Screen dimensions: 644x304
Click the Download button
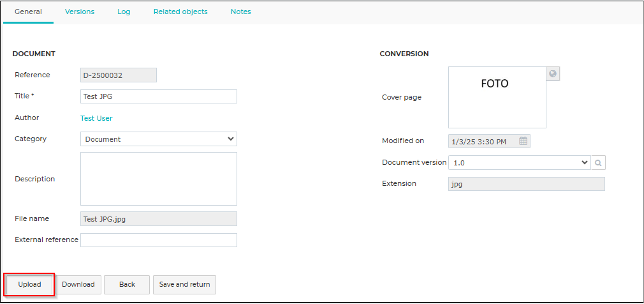pyautogui.click(x=78, y=285)
